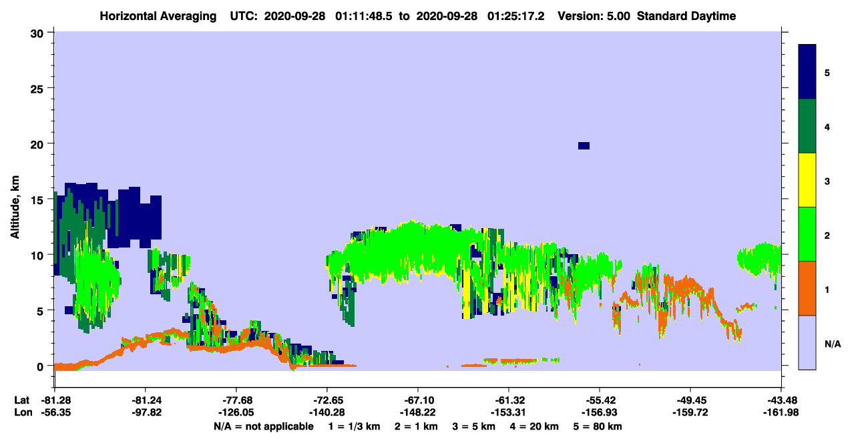Click the longitude value -148.22
The height and width of the screenshot is (445, 868).
point(417,413)
